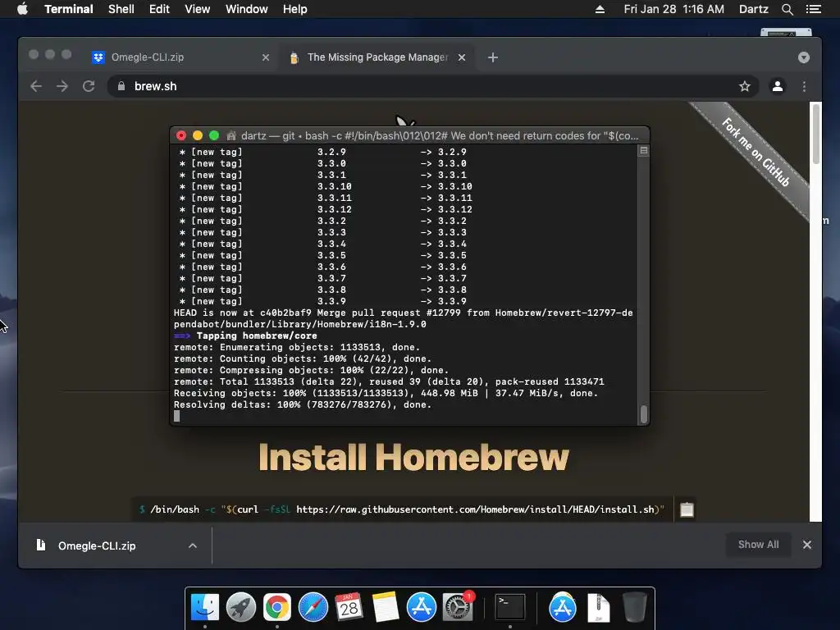840x630 pixels.
Task: Click the date and time in menu bar
Action: pos(673,9)
